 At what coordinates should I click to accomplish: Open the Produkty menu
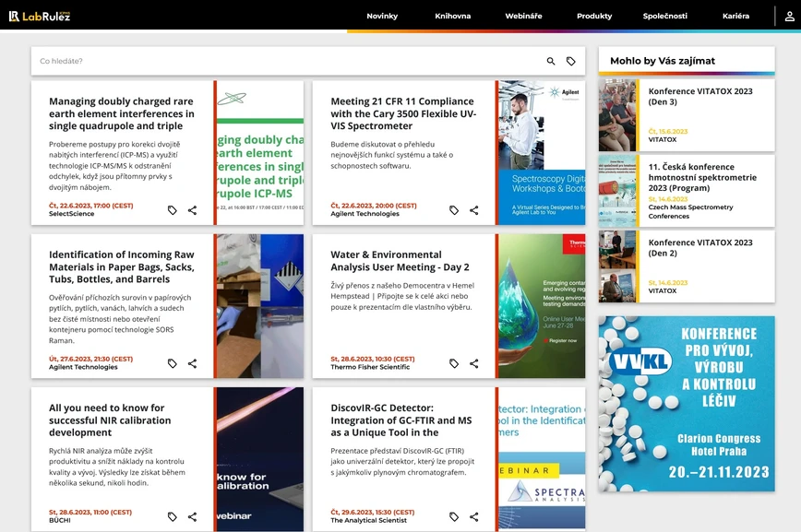594,16
